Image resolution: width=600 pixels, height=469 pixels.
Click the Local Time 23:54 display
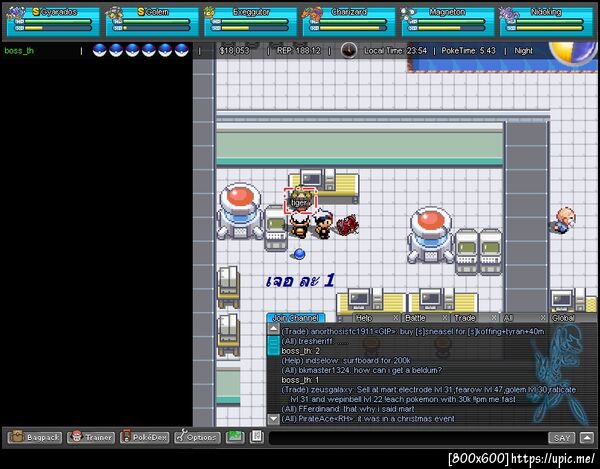tap(395, 50)
